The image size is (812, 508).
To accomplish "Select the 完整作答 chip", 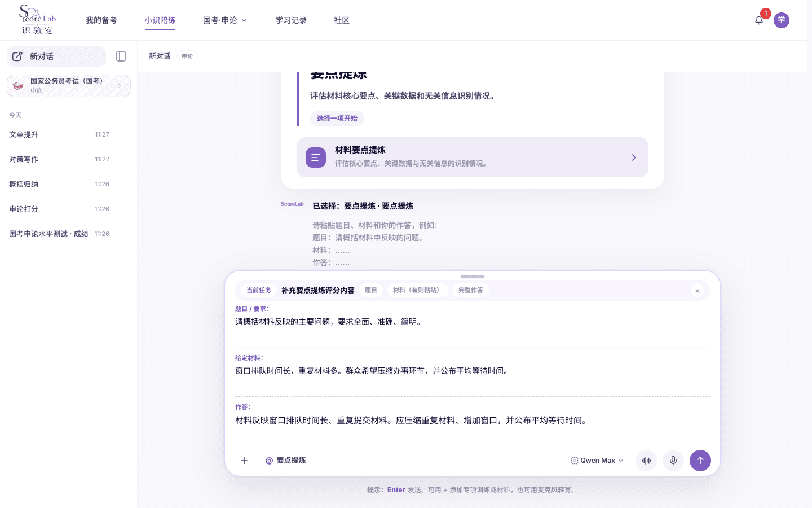I will point(471,291).
